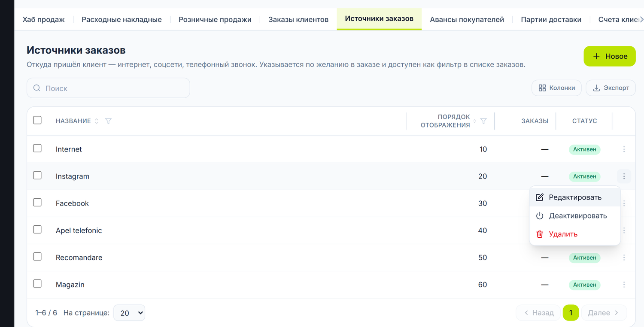
Task: Open the filter for Название column
Action: tap(108, 121)
